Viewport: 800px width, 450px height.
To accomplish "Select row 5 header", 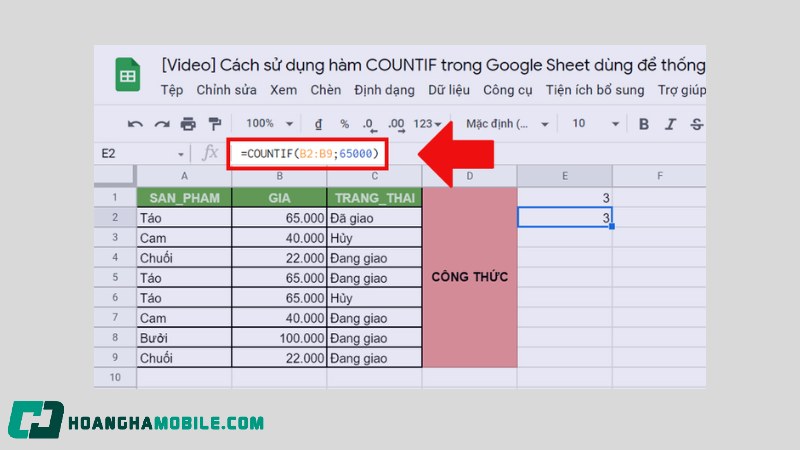I will 115,278.
